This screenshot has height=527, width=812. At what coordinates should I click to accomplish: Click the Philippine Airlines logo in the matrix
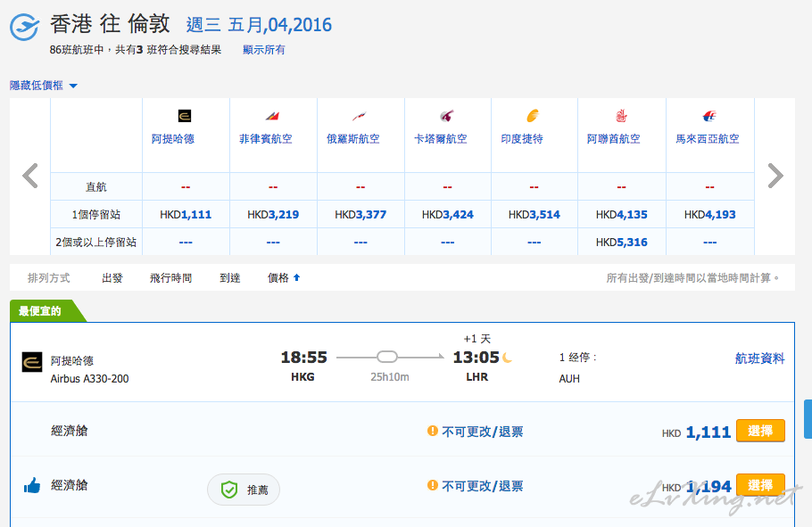coord(272,116)
